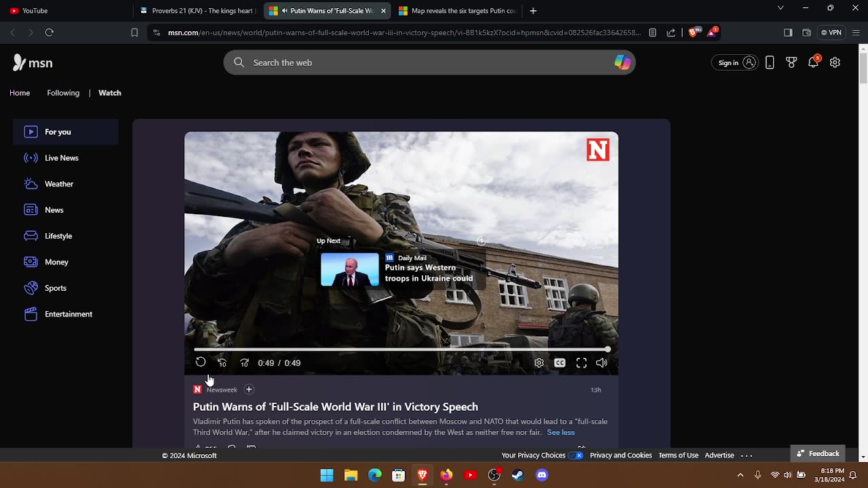Bookmark this page

(x=134, y=33)
